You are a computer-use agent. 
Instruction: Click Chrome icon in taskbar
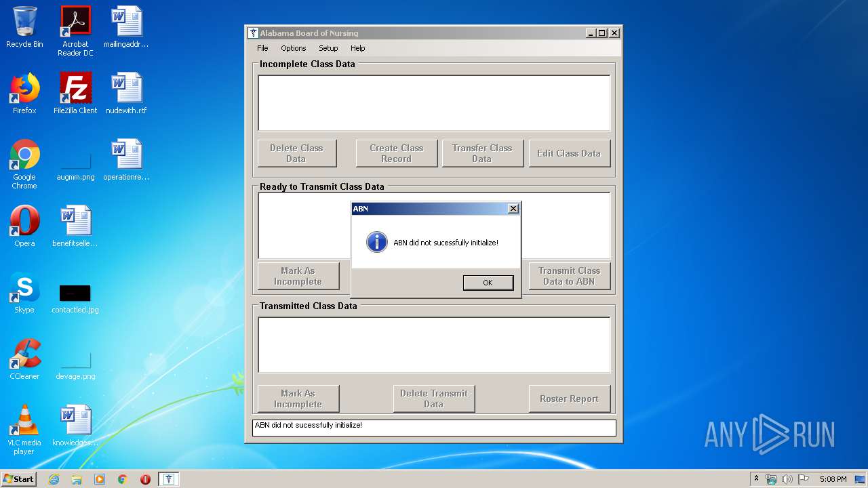click(x=122, y=479)
